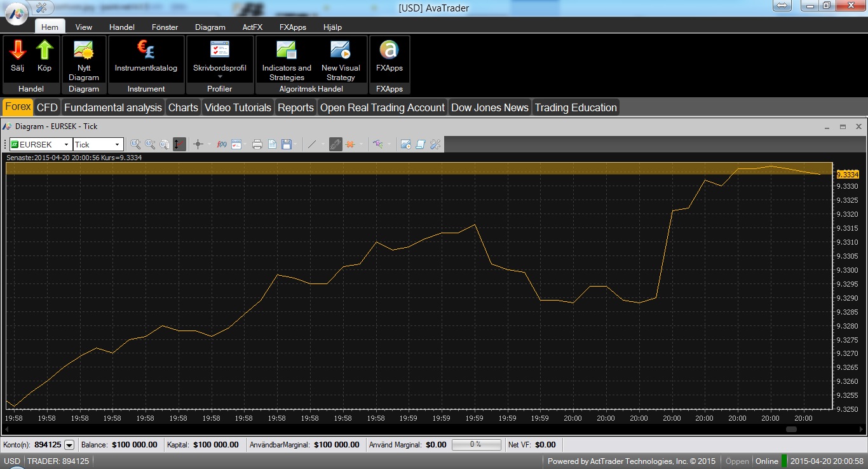This screenshot has width=868, height=469.
Task: Click the chart picture with play icon
Action: tap(405, 144)
